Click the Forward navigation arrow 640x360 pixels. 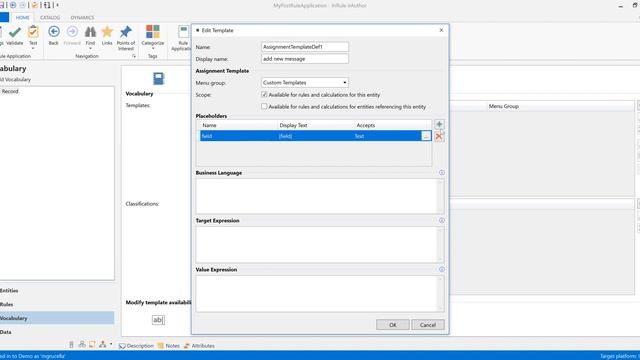(x=72, y=32)
